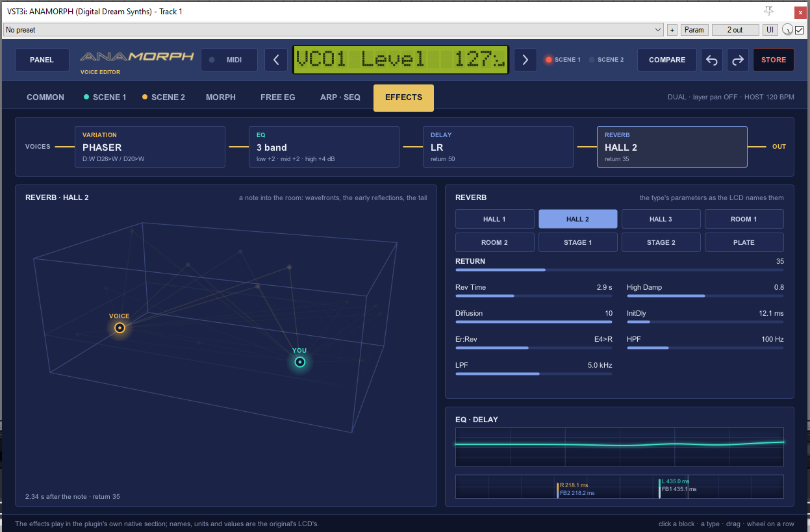Activate SCENE 2 in the header
810x532 pixels.
pos(606,60)
